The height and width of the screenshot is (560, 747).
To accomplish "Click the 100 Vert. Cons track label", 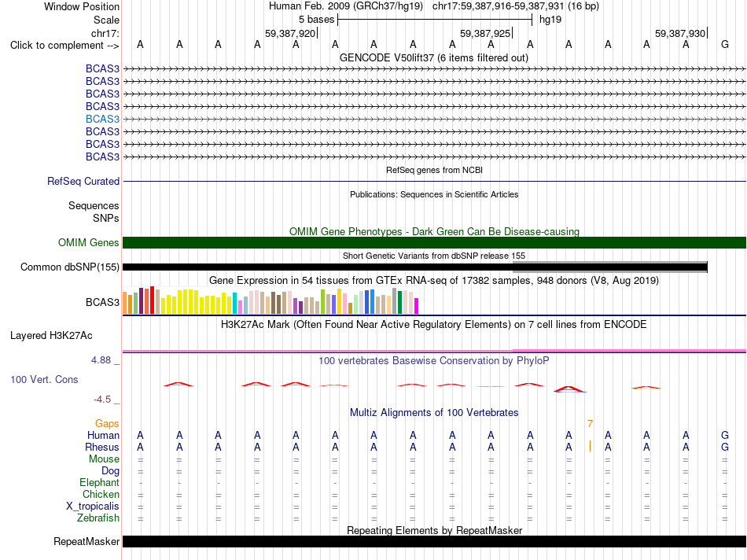I will click(44, 379).
